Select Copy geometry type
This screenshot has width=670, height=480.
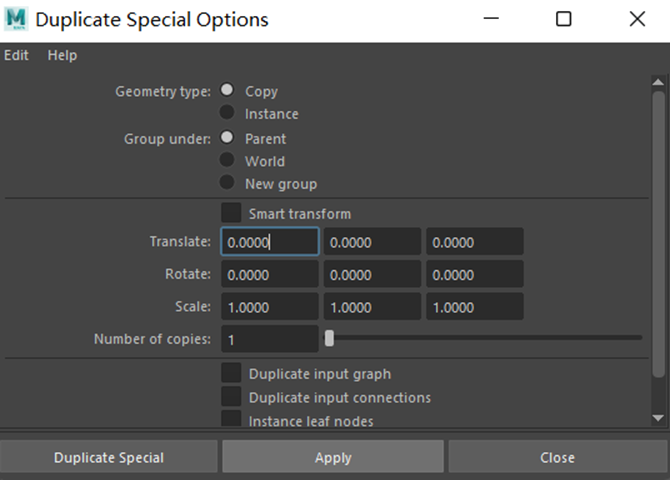pos(227,90)
